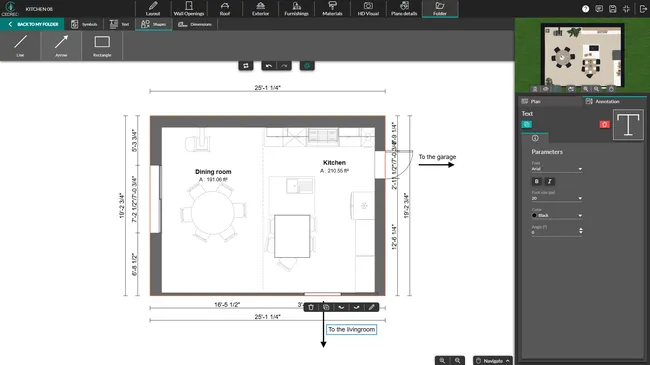Image resolution: width=650 pixels, height=365 pixels.
Task: Toggle italic text formatting
Action: pyautogui.click(x=550, y=181)
